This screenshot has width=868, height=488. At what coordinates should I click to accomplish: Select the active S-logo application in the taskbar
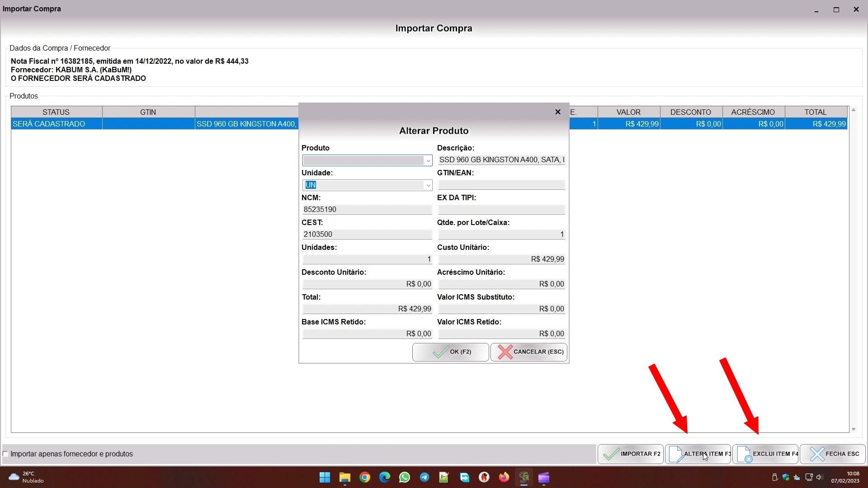(524, 477)
